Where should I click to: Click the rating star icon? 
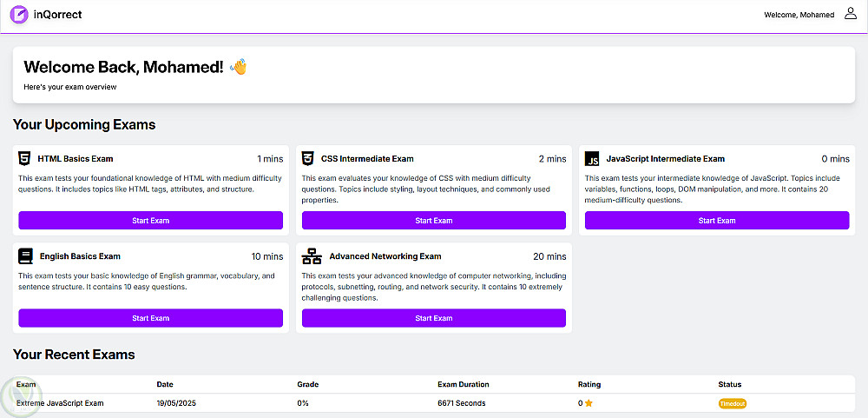[589, 403]
